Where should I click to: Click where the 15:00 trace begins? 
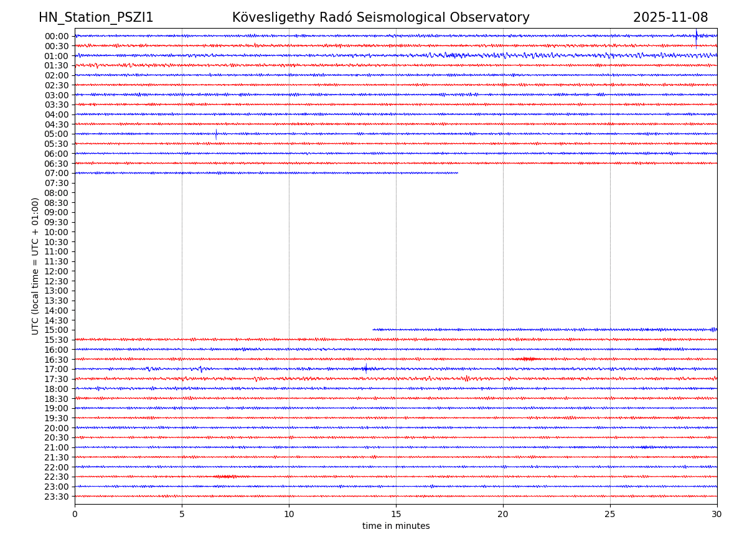pos(374,329)
